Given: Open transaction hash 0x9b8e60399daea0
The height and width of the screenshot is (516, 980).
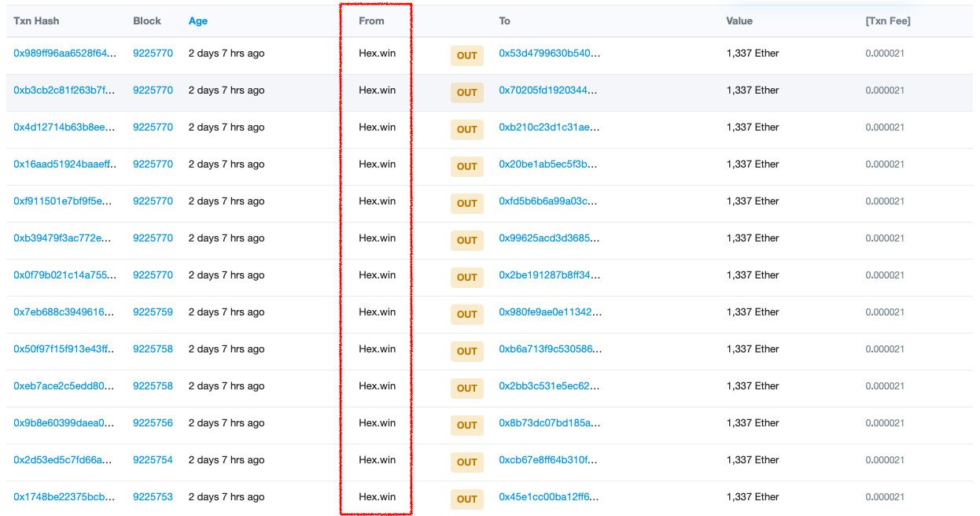Looking at the screenshot, I should [65, 423].
